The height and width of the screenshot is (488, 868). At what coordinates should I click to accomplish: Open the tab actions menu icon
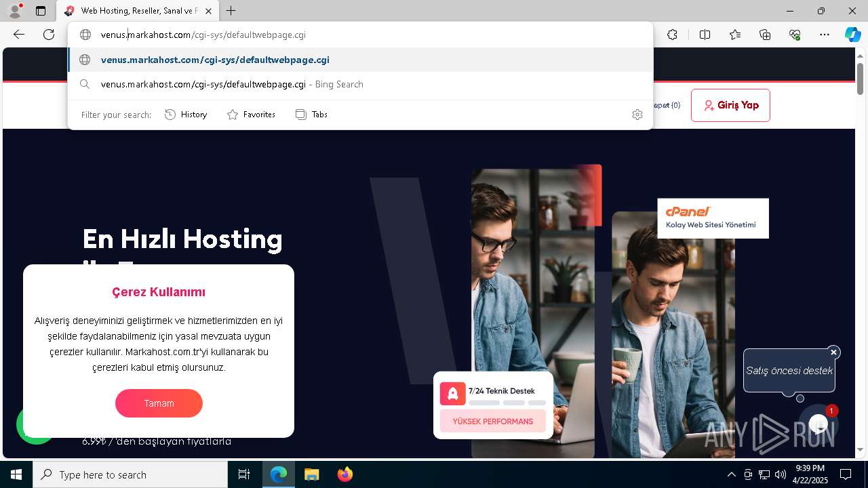(41, 11)
